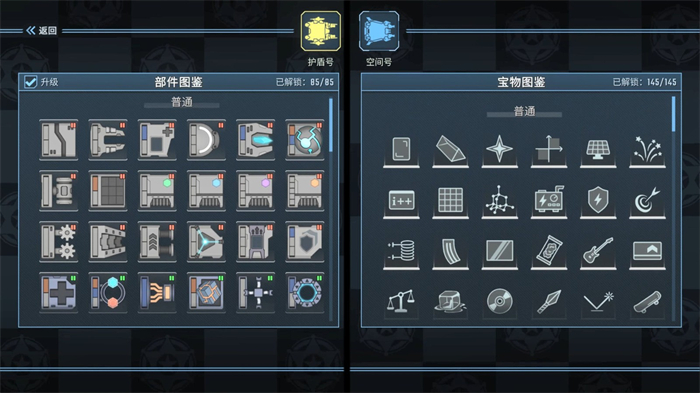Screen dimensions: 700x393
Task: Switch to the 空间号 ship tab
Action: tap(379, 31)
